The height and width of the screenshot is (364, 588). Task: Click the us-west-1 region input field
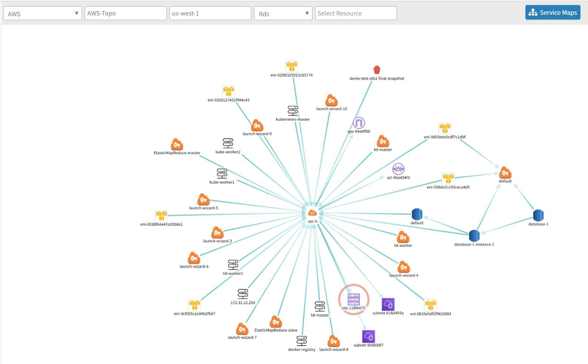tap(210, 13)
